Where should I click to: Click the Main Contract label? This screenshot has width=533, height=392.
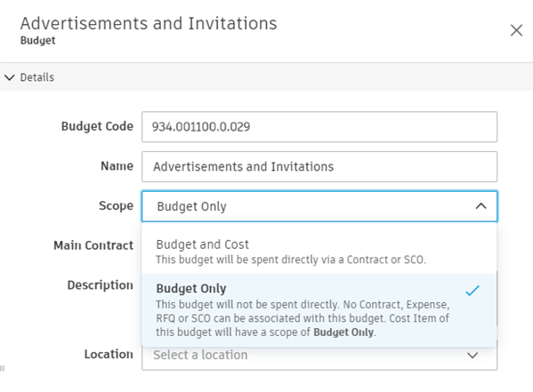[93, 245]
